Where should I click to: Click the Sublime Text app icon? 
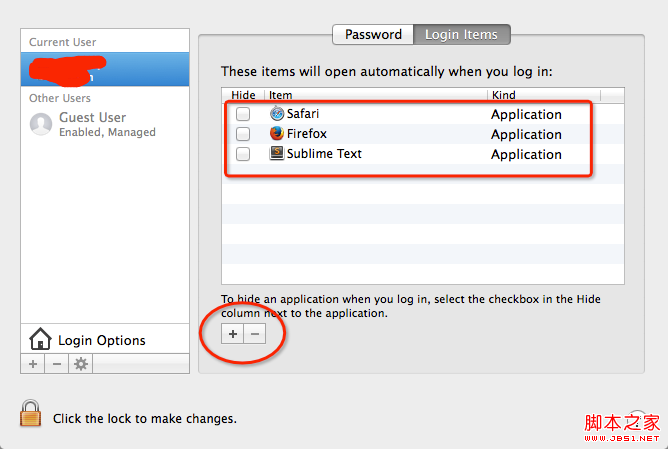point(277,154)
